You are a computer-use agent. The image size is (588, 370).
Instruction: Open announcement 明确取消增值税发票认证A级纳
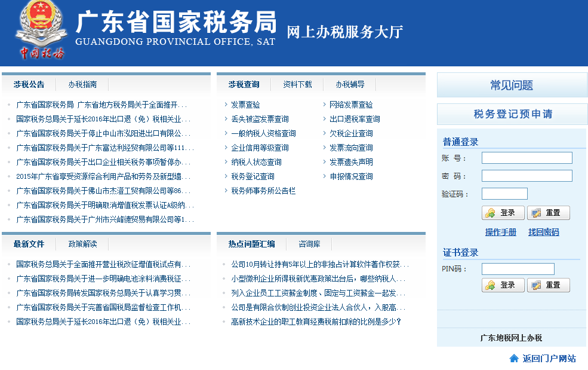(x=105, y=205)
